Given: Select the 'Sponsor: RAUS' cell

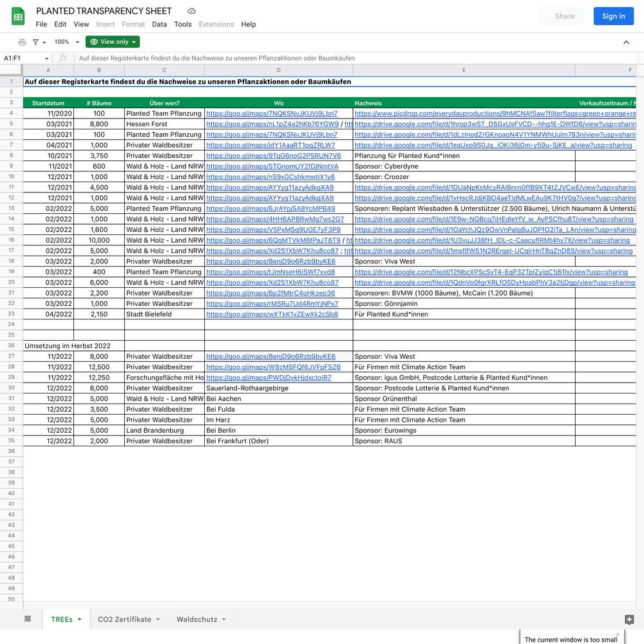Looking at the screenshot, I should [464, 441].
